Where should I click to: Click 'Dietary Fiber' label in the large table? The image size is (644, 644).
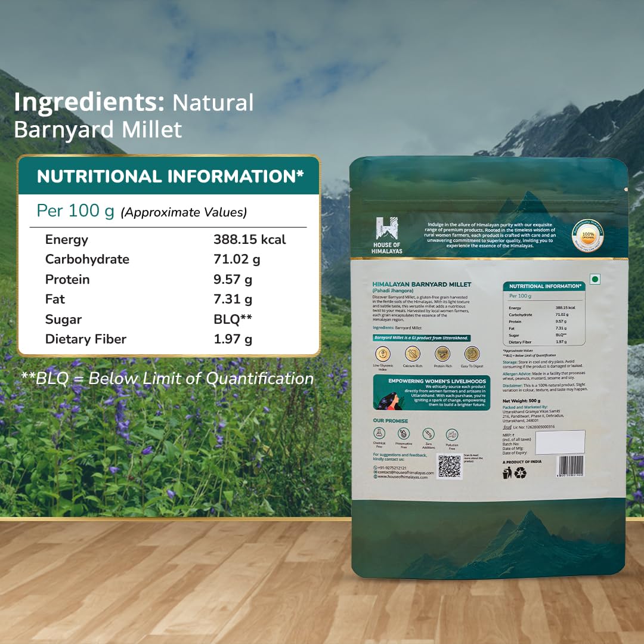coord(85,339)
